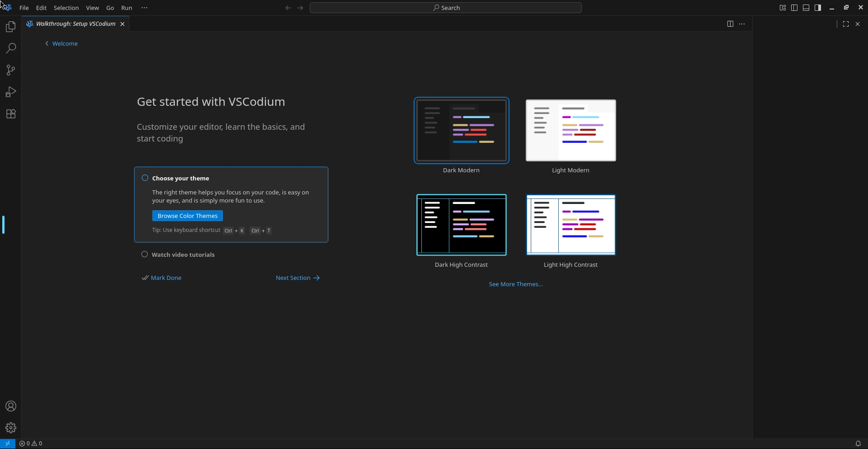Open the Run and Debug view
The width and height of the screenshot is (868, 449).
tap(10, 92)
